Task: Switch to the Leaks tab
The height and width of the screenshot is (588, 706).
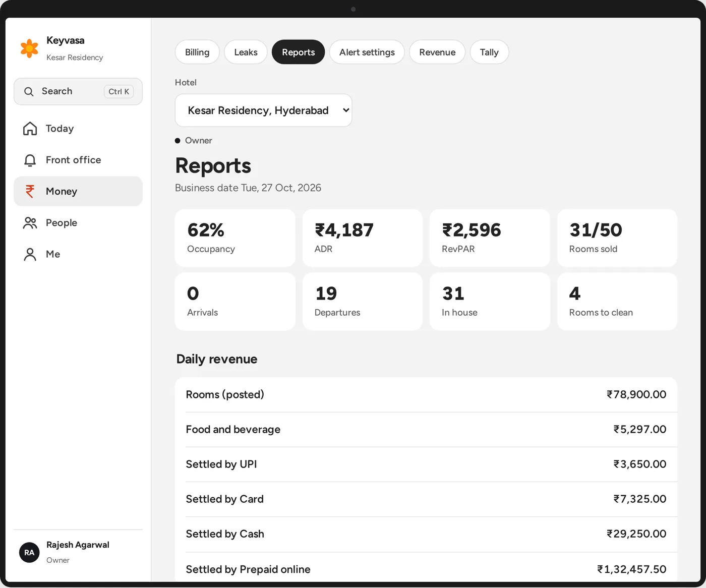Action: click(246, 52)
